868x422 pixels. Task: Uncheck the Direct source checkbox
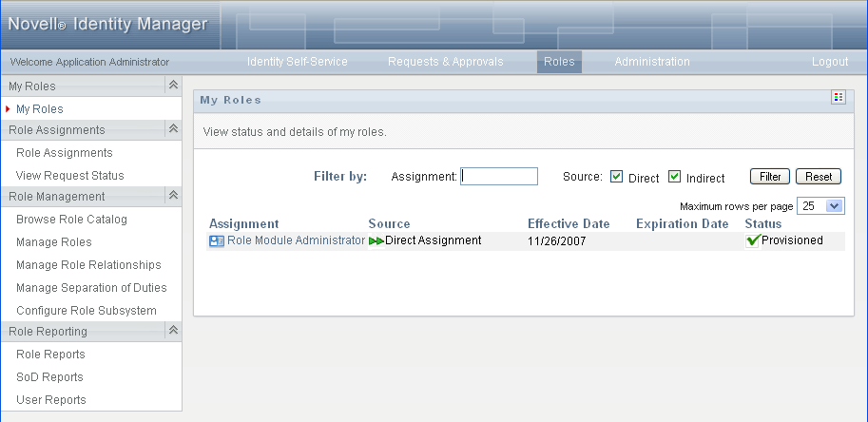616,177
